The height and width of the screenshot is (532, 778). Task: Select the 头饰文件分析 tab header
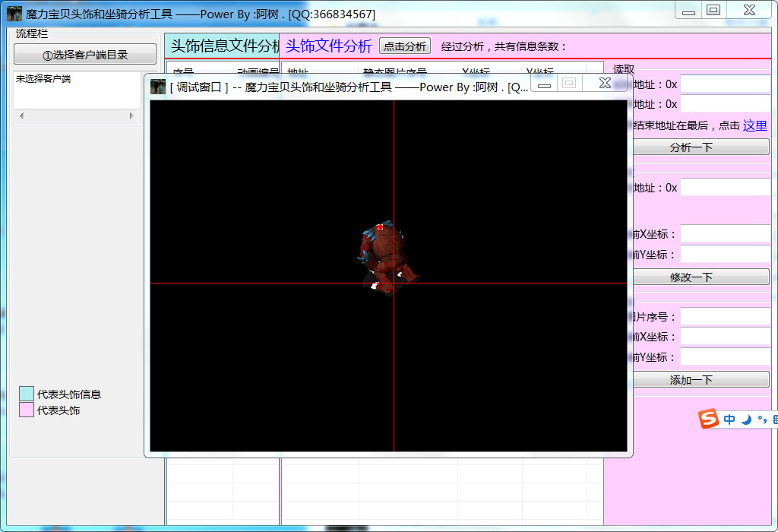pos(328,46)
